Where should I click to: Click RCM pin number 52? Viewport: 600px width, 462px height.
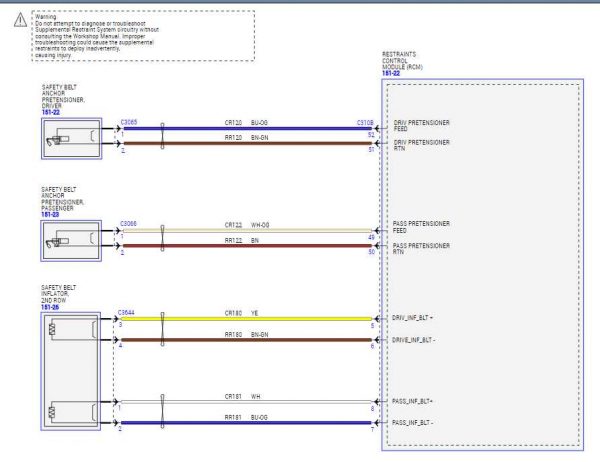[x=371, y=135]
